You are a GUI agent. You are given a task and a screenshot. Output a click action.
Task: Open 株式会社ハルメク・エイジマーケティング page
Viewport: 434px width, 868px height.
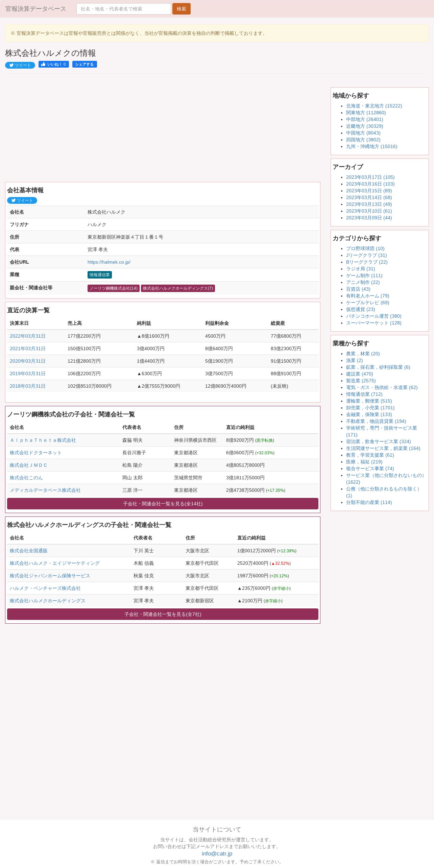tap(55, 563)
